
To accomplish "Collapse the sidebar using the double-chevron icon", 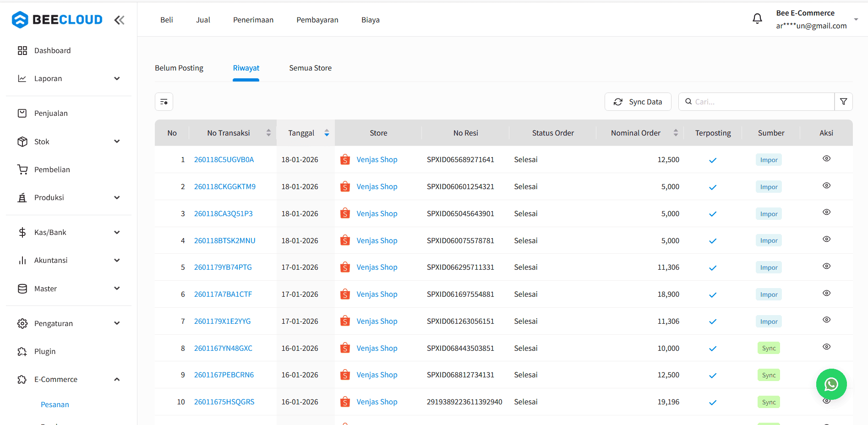I will tap(119, 20).
